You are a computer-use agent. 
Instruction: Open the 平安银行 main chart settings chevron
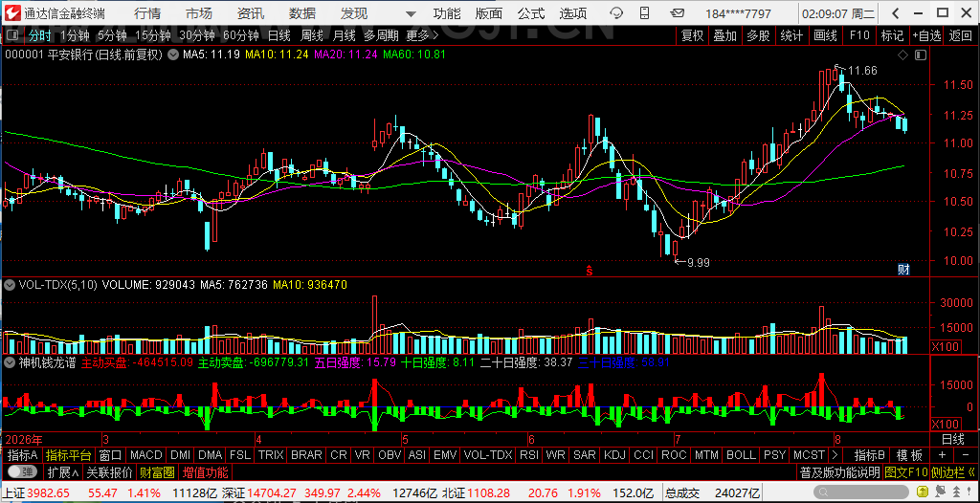(x=172, y=55)
